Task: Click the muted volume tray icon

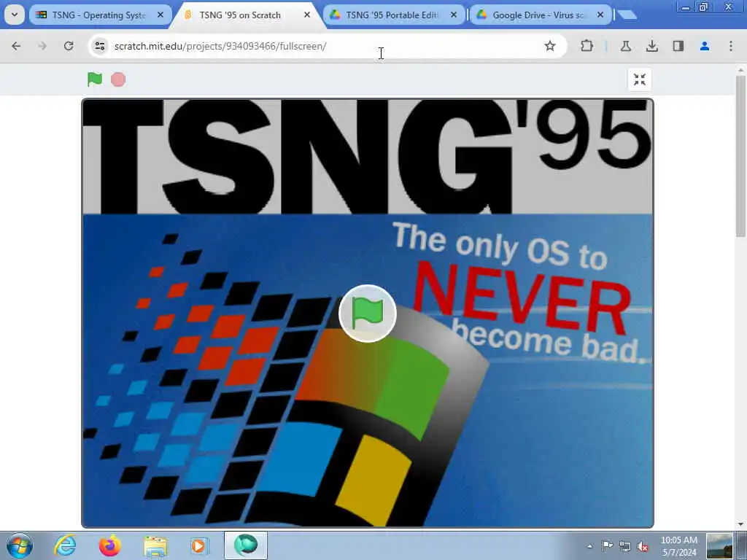Action: coord(643,546)
